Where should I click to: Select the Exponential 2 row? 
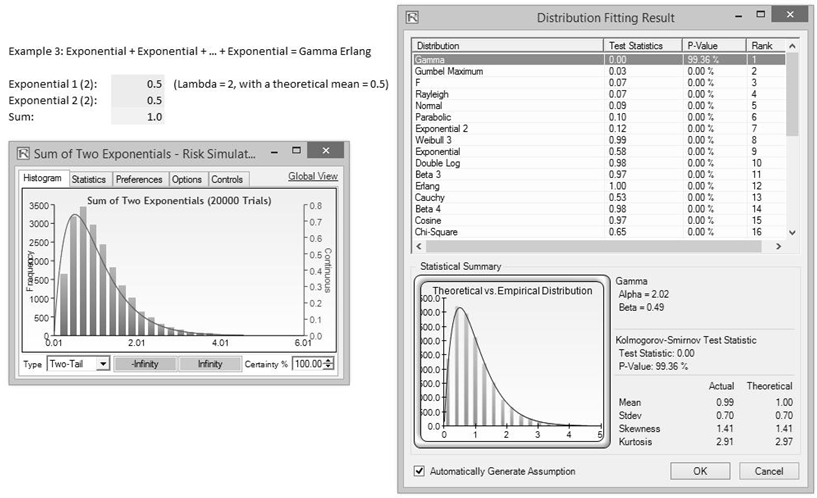599,128
